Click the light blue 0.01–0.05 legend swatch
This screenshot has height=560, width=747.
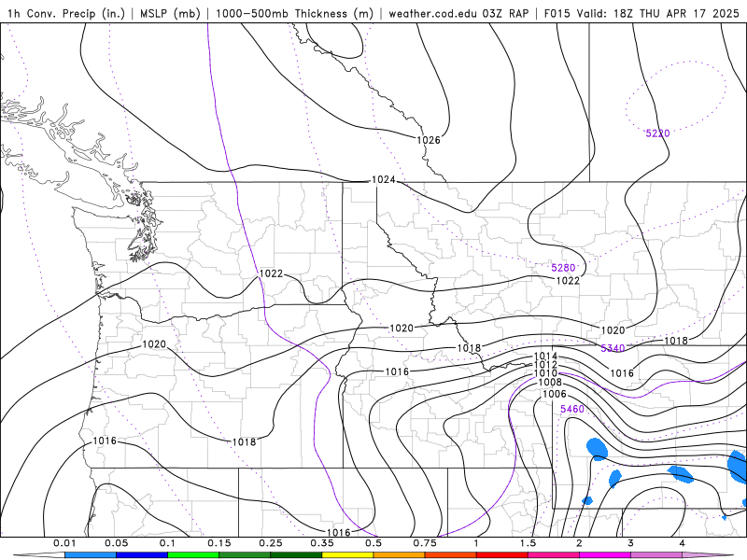coord(91,555)
